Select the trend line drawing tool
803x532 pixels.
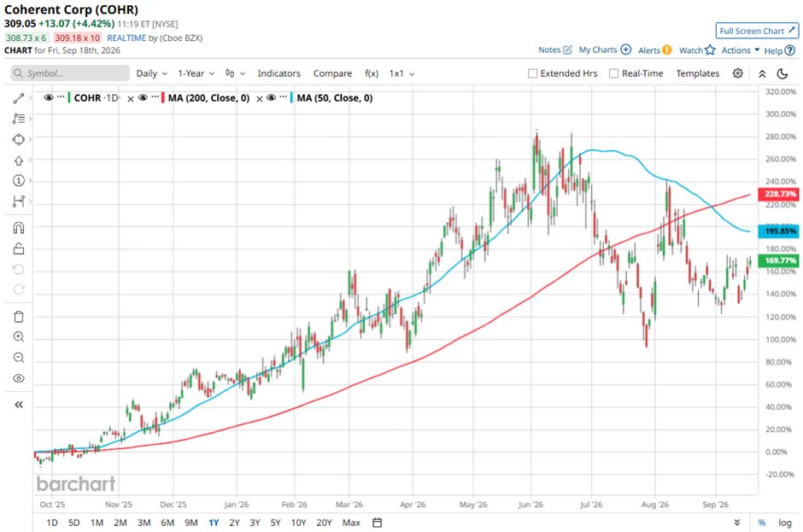19,98
